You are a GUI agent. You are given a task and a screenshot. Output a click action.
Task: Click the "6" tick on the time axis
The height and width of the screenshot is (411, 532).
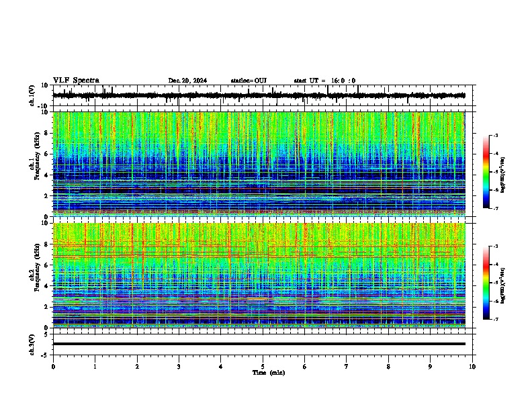(x=305, y=367)
